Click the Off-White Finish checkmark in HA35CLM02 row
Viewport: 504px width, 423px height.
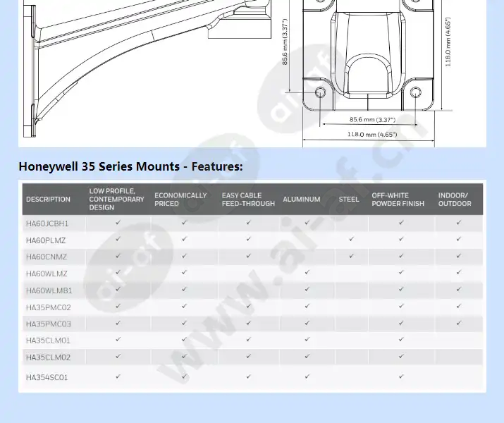click(x=401, y=356)
